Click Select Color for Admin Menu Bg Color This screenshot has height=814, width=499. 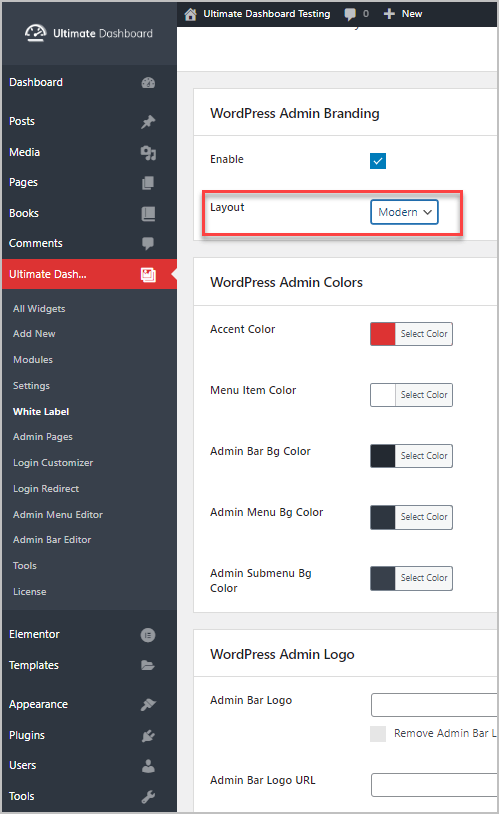424,517
